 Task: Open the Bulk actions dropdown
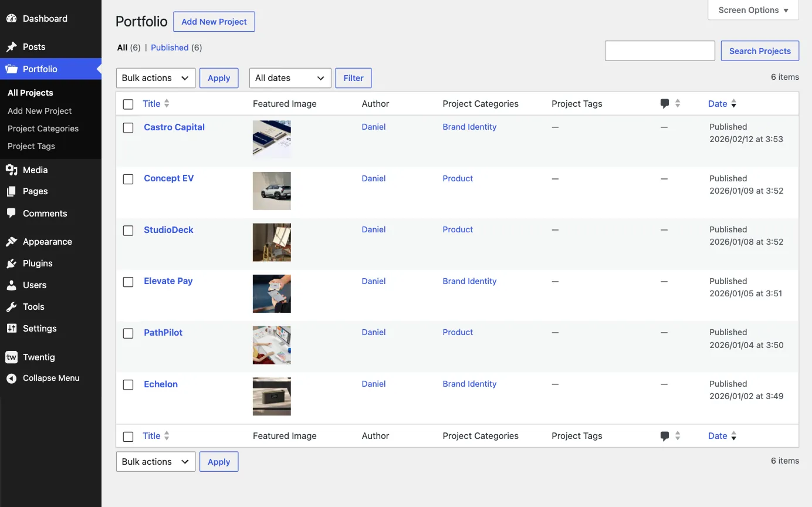[155, 77]
